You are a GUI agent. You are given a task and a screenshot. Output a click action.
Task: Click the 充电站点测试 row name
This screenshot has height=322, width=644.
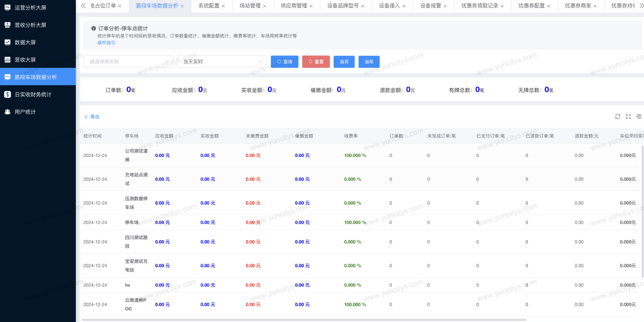point(137,179)
